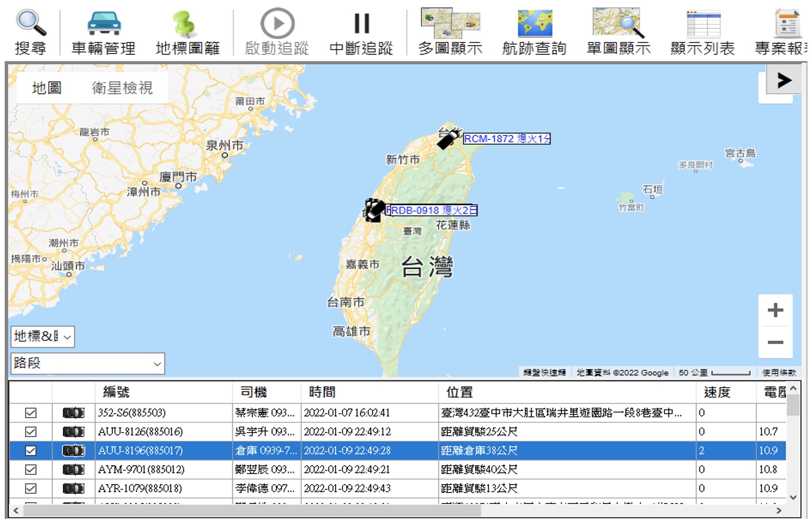Click vehicle icon in AYR-1079(885018) row
This screenshot has height=525, width=812.
[x=74, y=488]
